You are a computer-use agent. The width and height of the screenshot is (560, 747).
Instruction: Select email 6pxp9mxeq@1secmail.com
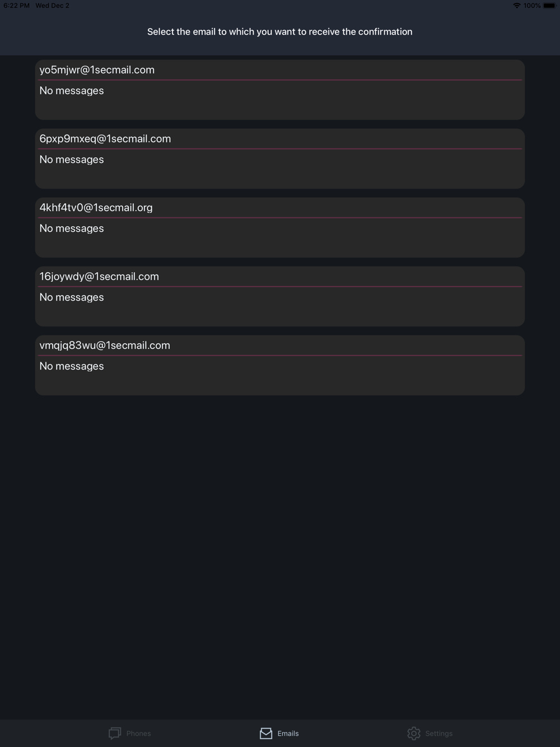tap(105, 139)
